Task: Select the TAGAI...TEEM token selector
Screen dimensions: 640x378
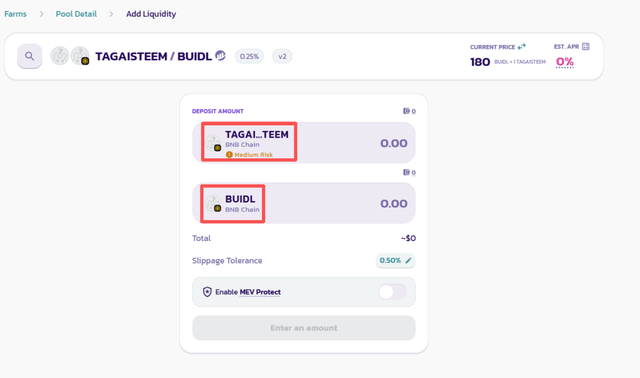Action: (x=249, y=142)
